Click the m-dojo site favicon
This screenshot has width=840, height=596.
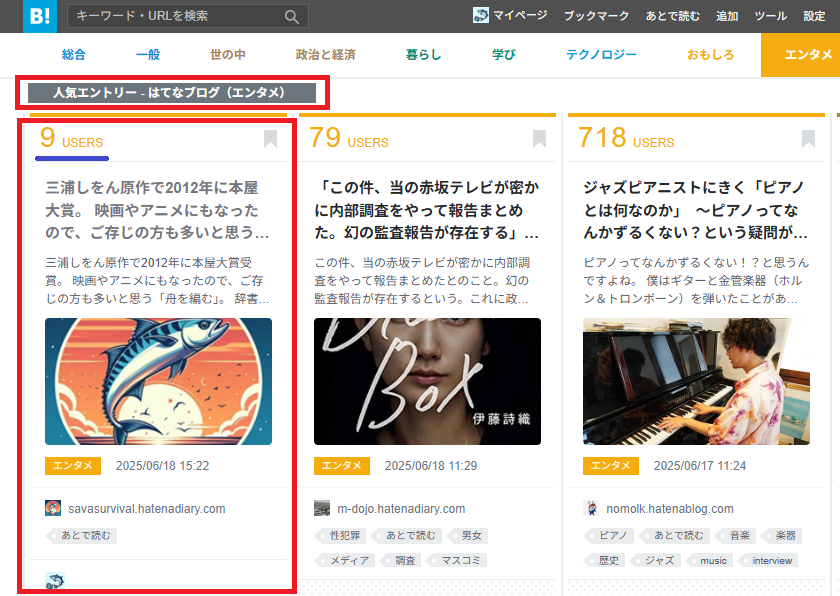[x=322, y=508]
